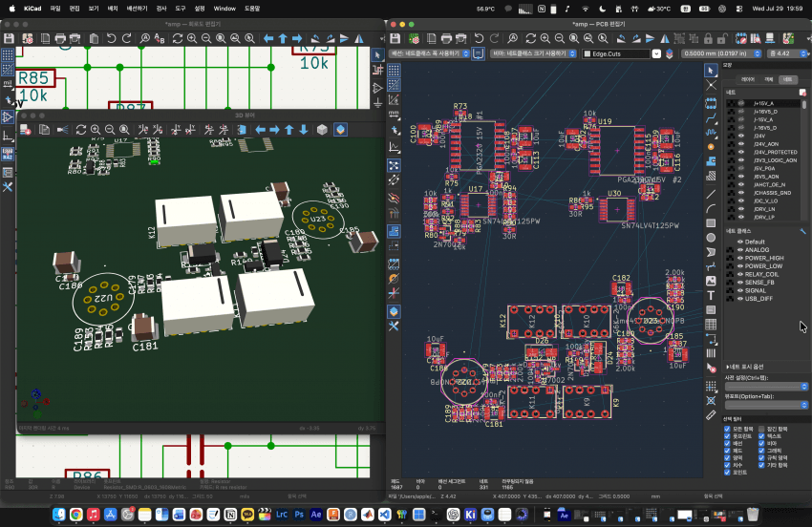Select the tune length tool
This screenshot has width=812, height=527.
point(711,133)
